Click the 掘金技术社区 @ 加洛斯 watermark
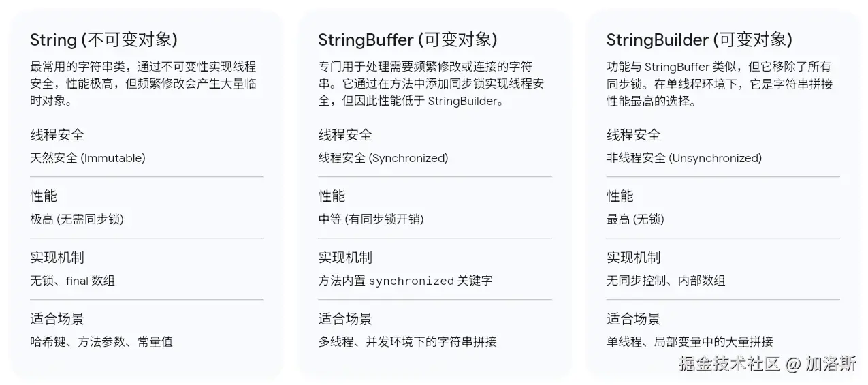Image resolution: width=868 pixels, height=385 pixels. (767, 363)
